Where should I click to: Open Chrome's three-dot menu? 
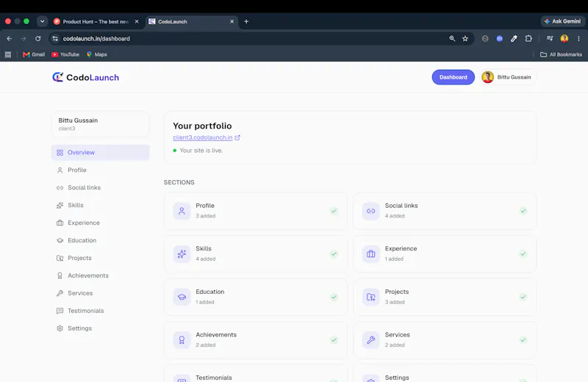tap(578, 39)
